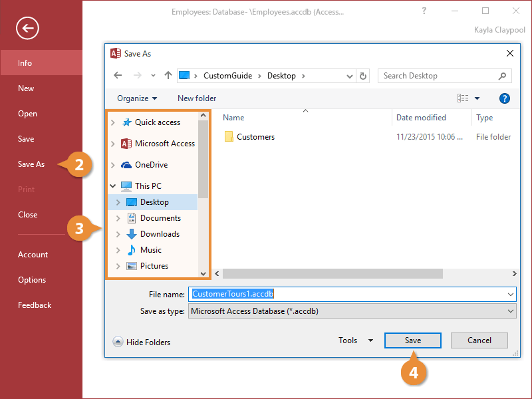Viewport: 532px width, 399px height.
Task: Click the back arrow circle in Backstage
Action: [28, 27]
